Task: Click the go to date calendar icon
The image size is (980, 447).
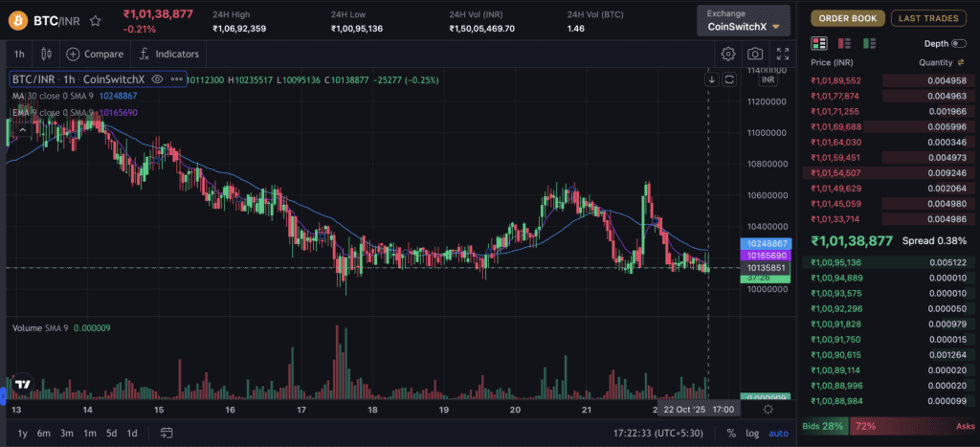Action: coord(167,434)
